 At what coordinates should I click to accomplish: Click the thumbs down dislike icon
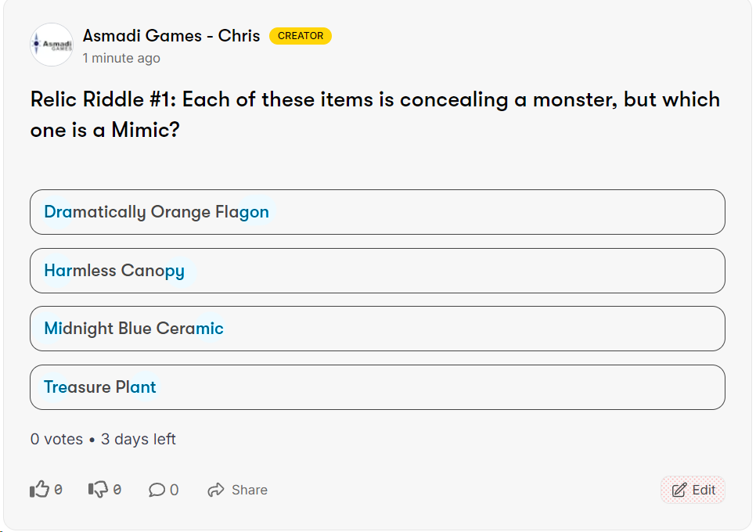(98, 490)
